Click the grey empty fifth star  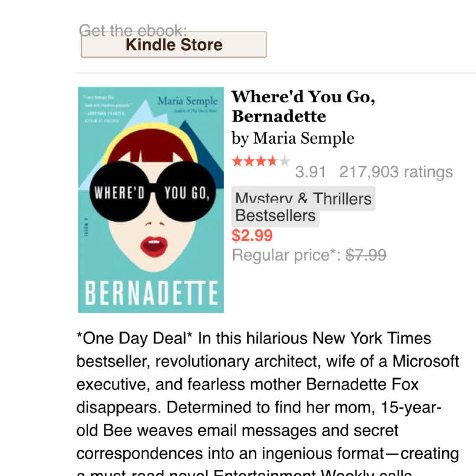pos(285,161)
